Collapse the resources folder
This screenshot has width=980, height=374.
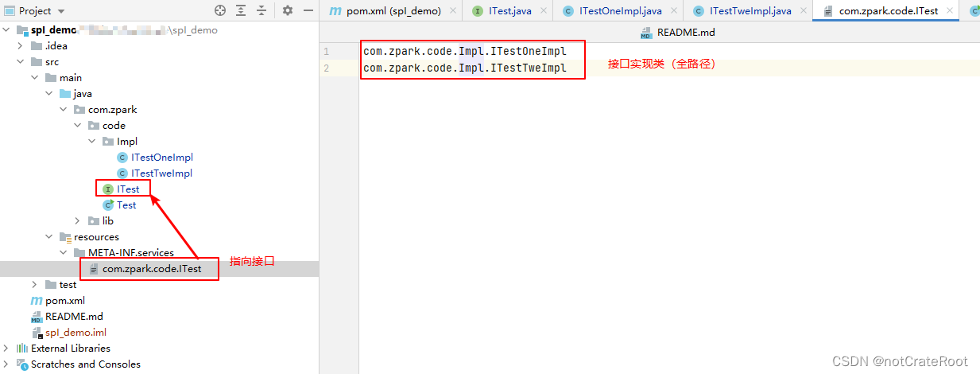coord(50,236)
